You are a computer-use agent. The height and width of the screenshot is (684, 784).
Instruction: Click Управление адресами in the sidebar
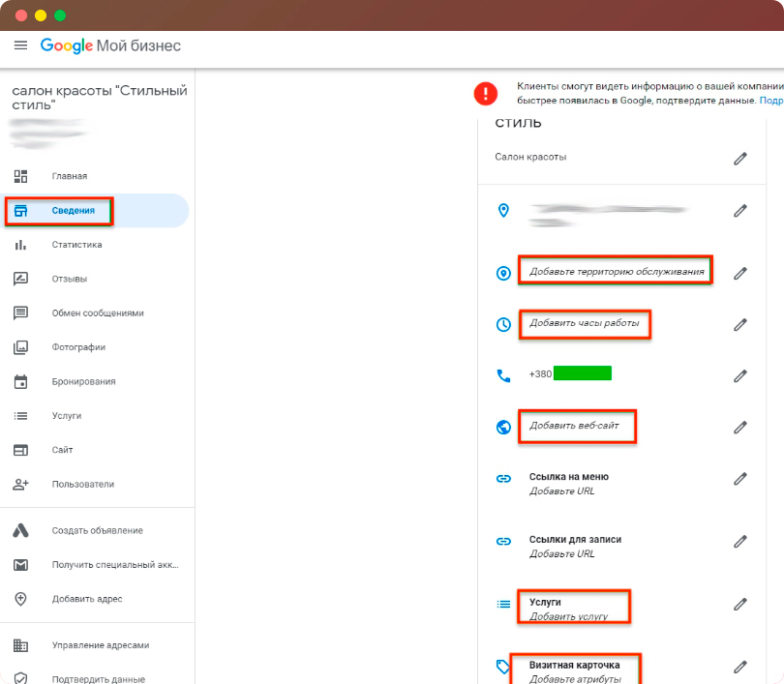tap(101, 645)
